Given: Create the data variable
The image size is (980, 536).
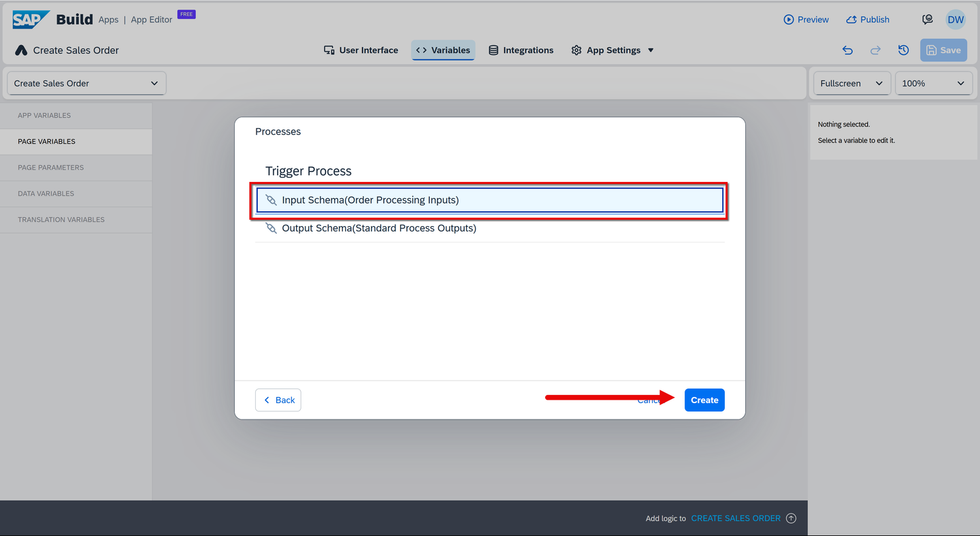Looking at the screenshot, I should click(x=704, y=400).
